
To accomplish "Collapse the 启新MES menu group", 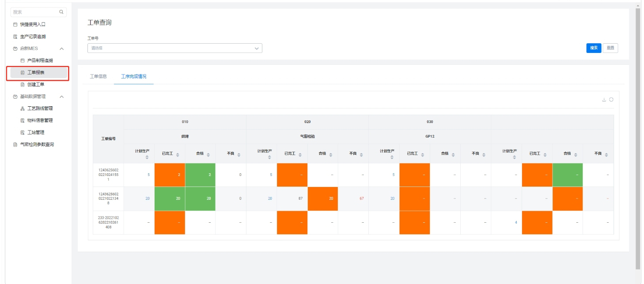I will [x=61, y=49].
